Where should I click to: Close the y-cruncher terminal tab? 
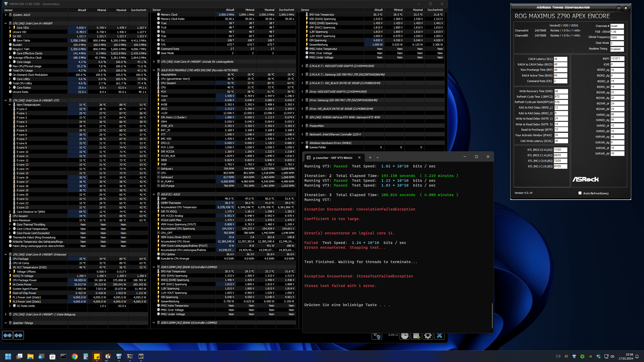click(359, 158)
